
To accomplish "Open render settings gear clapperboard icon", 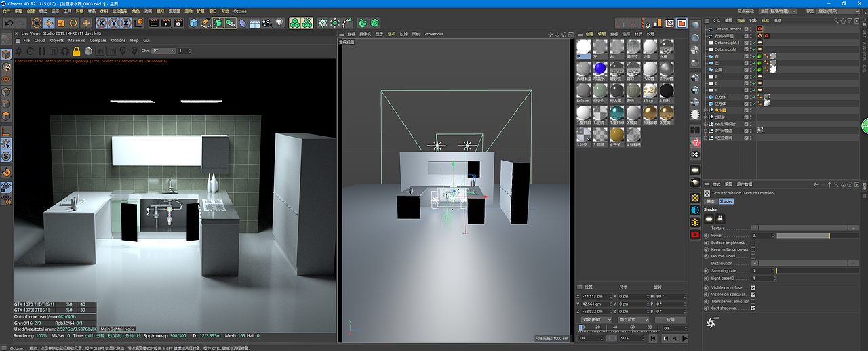I will click(x=178, y=23).
